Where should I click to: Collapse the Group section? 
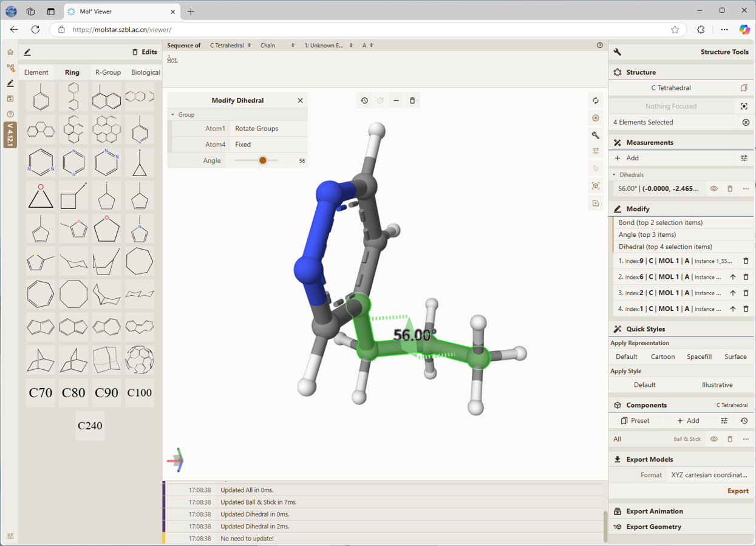click(182, 115)
